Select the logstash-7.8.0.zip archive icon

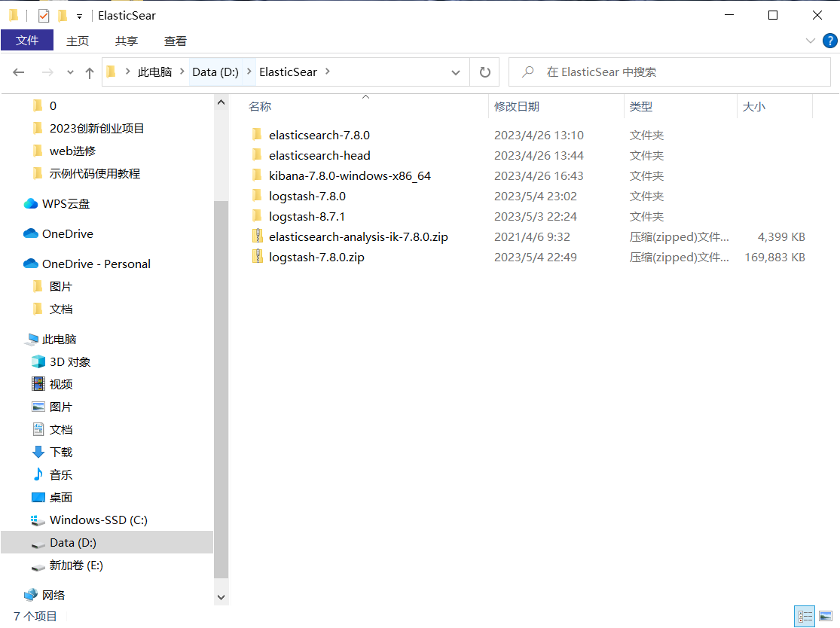(x=258, y=257)
